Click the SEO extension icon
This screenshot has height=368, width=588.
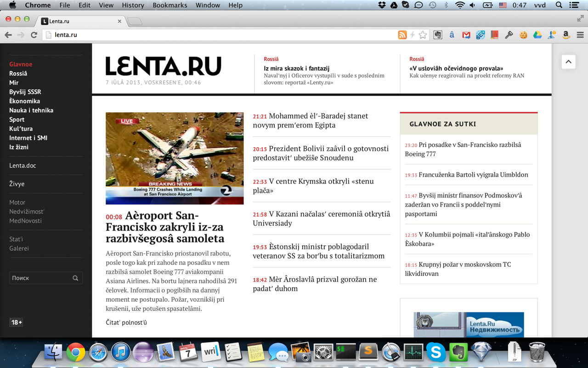[x=481, y=35]
